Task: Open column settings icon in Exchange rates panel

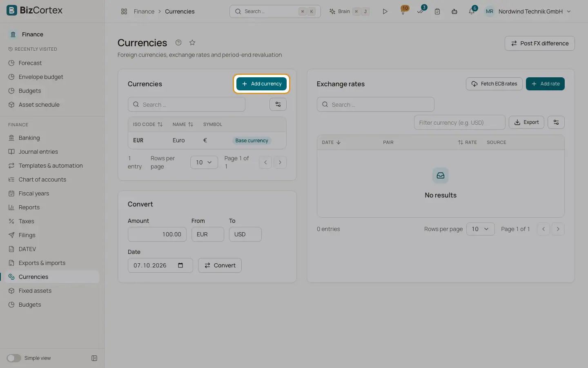Action: 556,122
